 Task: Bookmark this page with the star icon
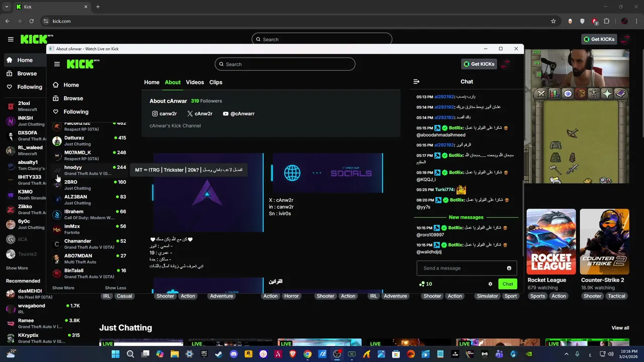[x=553, y=21]
